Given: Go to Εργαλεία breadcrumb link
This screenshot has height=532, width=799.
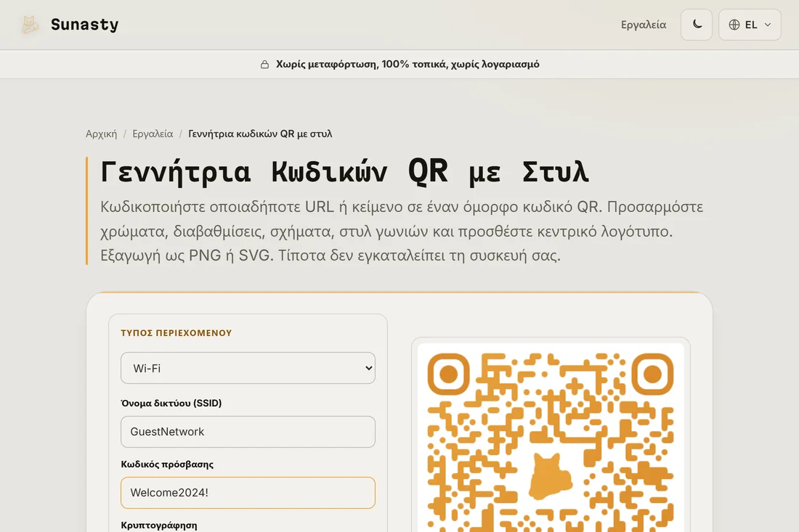Looking at the screenshot, I should tap(153, 134).
